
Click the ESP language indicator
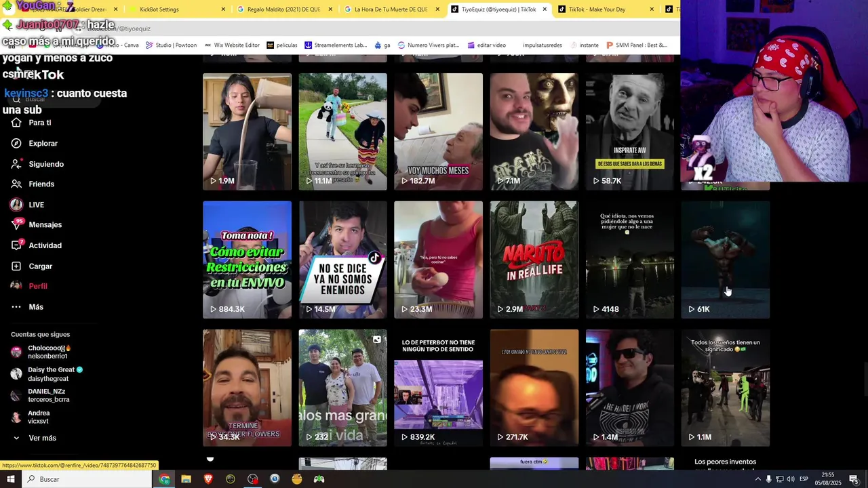pyautogui.click(x=804, y=479)
